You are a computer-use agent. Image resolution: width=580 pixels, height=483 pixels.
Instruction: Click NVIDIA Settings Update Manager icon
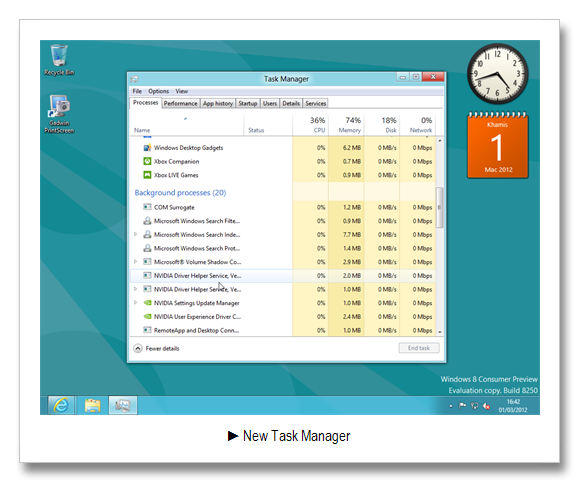coord(147,303)
